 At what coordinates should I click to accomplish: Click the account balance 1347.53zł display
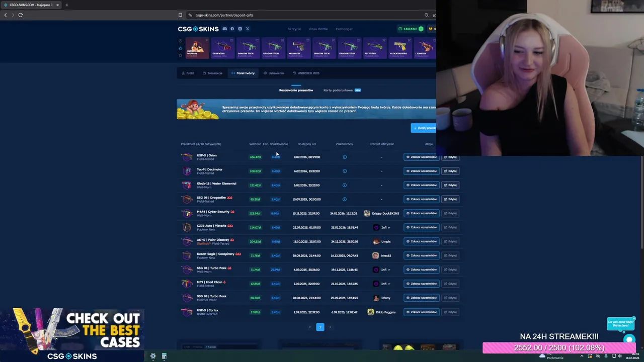pyautogui.click(x=410, y=29)
